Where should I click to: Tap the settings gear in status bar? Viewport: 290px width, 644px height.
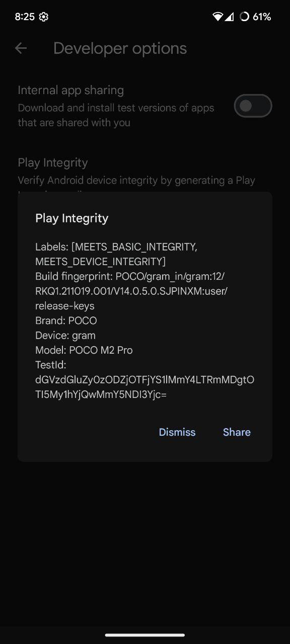(44, 17)
